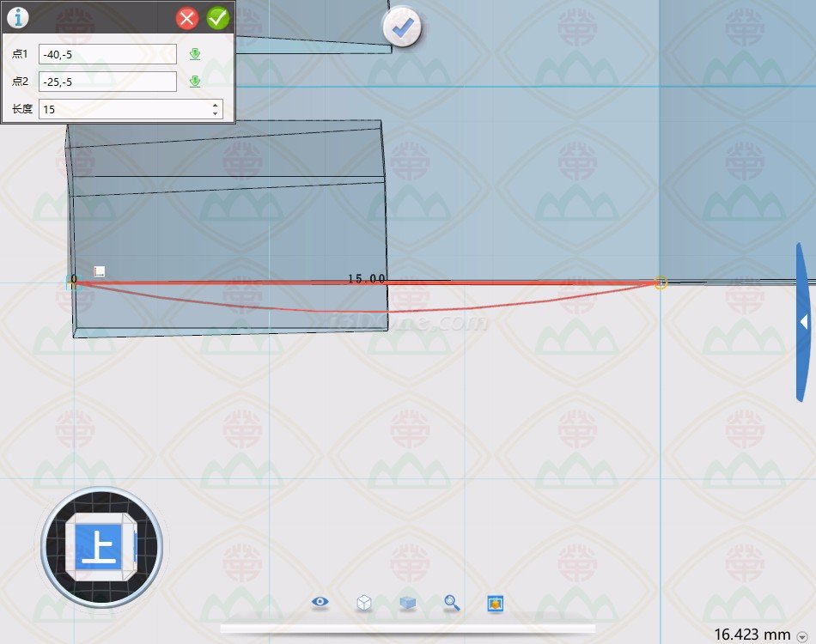Expand the blue side panel on right edge
The width and height of the screenshot is (816, 644).
[x=804, y=322]
